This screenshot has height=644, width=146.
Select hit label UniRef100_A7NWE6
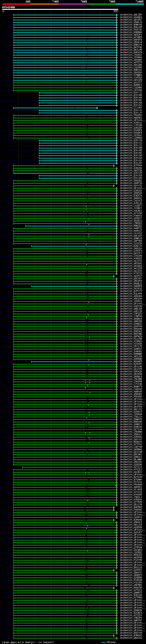(x=131, y=75)
